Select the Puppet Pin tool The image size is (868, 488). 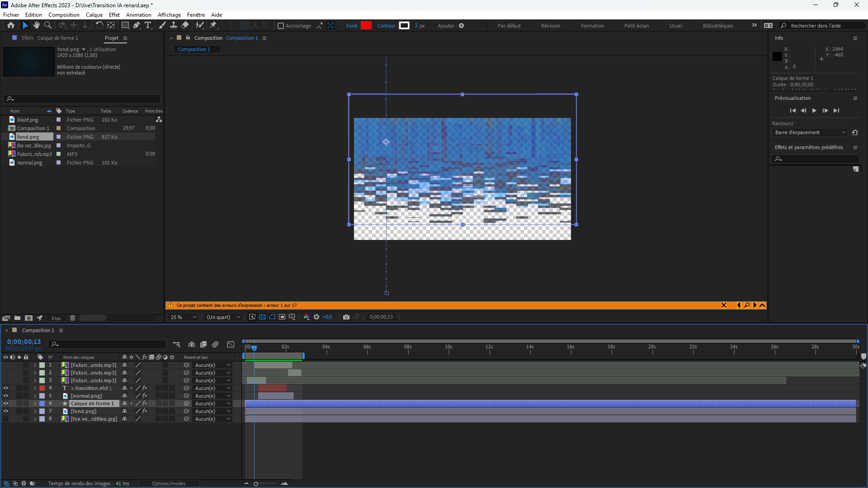click(x=213, y=25)
